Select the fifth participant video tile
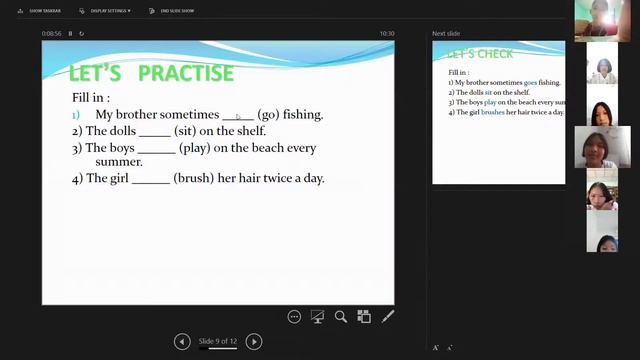The width and height of the screenshot is (640, 360). tap(602, 189)
